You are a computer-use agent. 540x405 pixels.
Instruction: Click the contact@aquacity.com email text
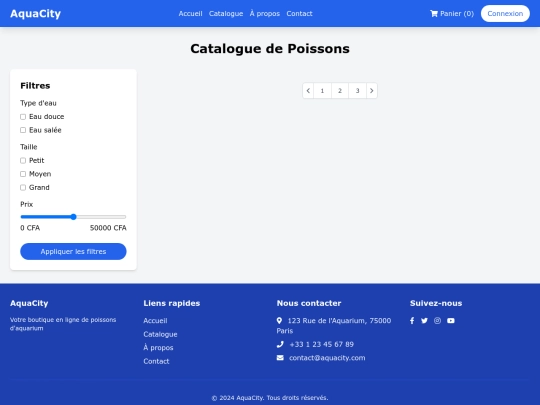(327, 358)
